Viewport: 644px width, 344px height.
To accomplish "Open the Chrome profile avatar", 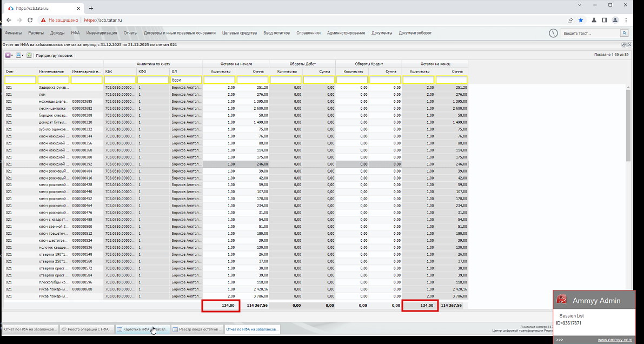I will (x=615, y=20).
